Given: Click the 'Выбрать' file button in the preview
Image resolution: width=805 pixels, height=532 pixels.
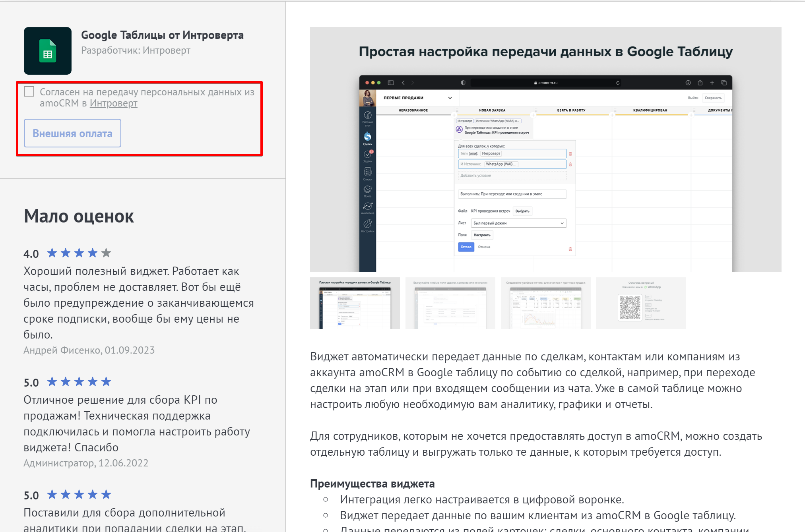Looking at the screenshot, I should coord(522,211).
